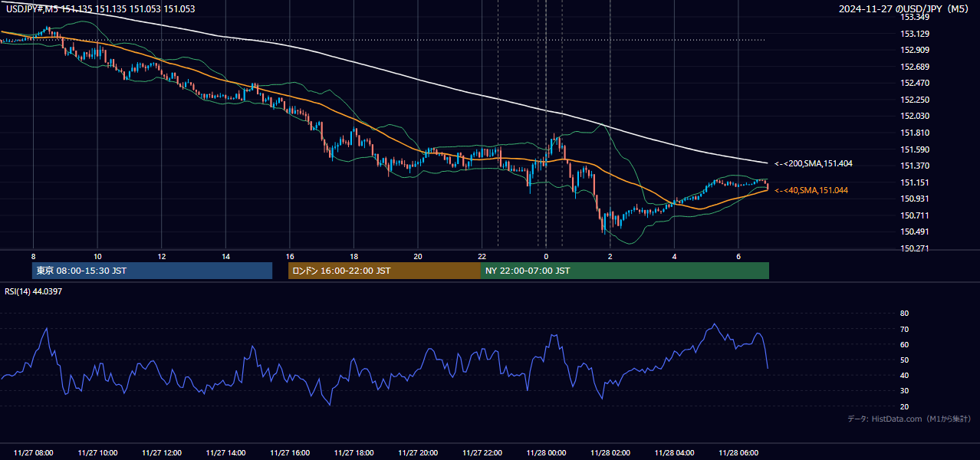Click price axis value 153.129
The image size is (980, 460).
tap(915, 34)
